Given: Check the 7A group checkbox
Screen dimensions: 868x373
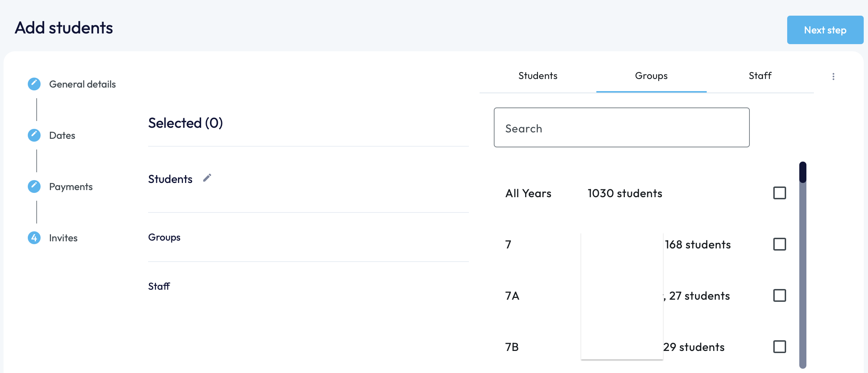Looking at the screenshot, I should [x=779, y=295].
